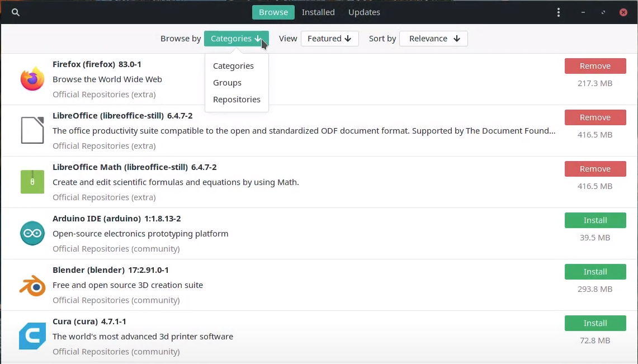The width and height of the screenshot is (638, 364).
Task: Click the Arduino IDE icon
Action: 32,233
